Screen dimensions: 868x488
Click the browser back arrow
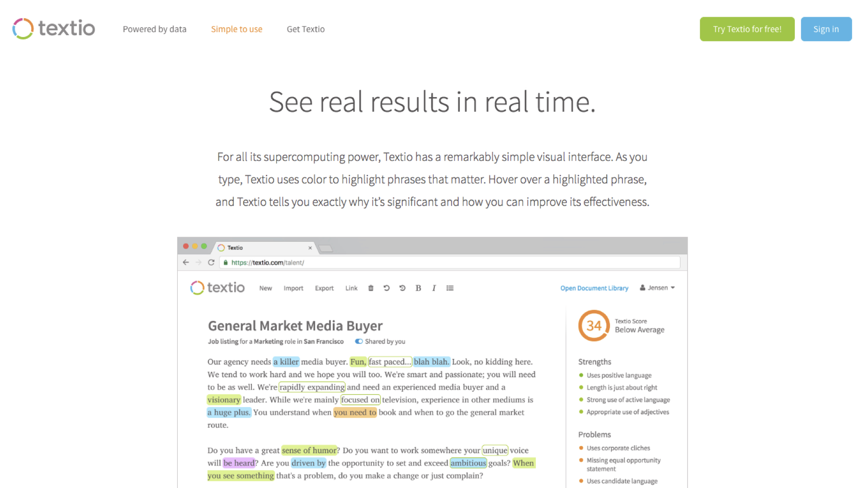click(186, 262)
